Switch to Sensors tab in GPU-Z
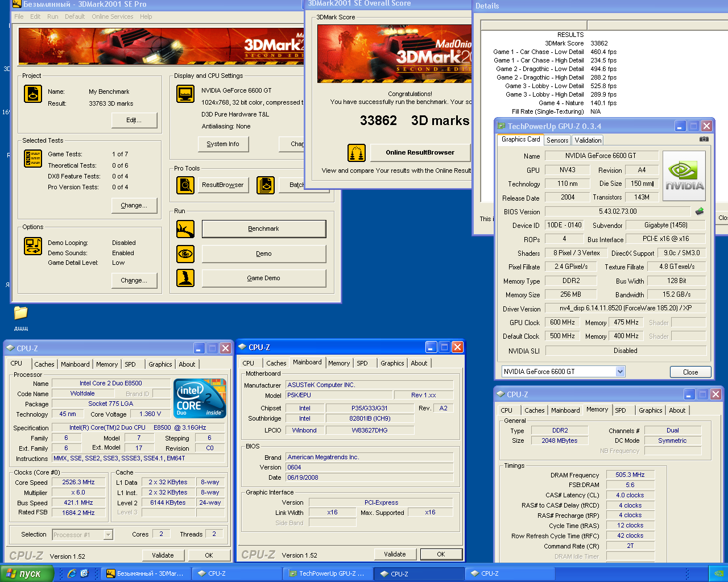 557,140
